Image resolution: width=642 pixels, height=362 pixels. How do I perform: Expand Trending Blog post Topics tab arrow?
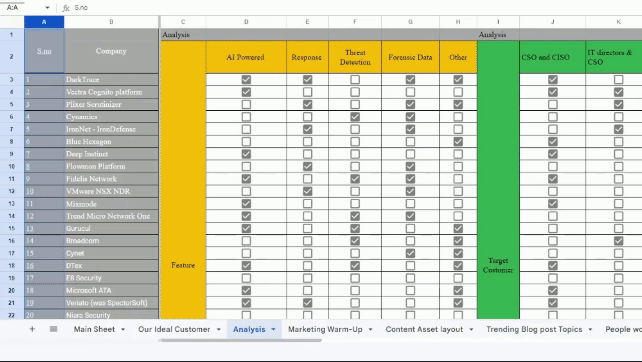[590, 329]
